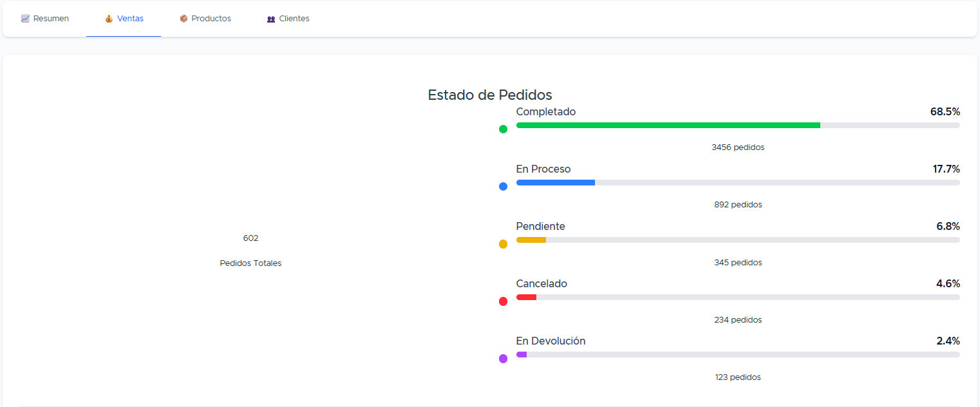Click the package icon on the Productos tab

pos(184,18)
